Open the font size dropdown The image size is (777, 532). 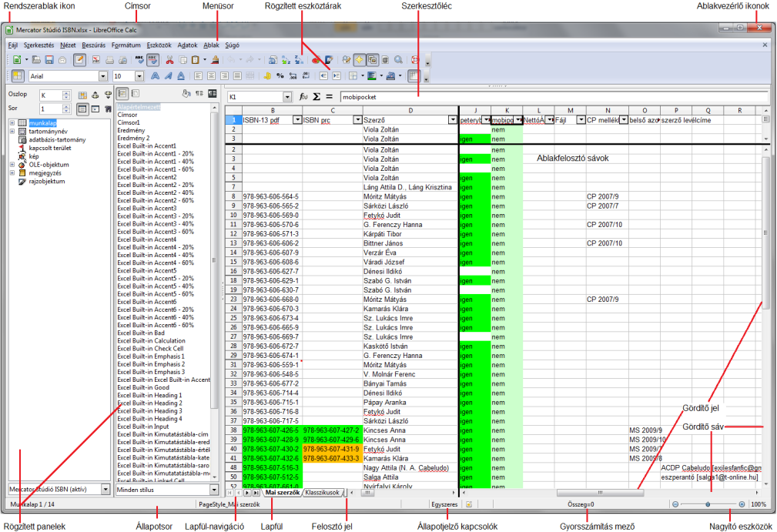point(139,76)
